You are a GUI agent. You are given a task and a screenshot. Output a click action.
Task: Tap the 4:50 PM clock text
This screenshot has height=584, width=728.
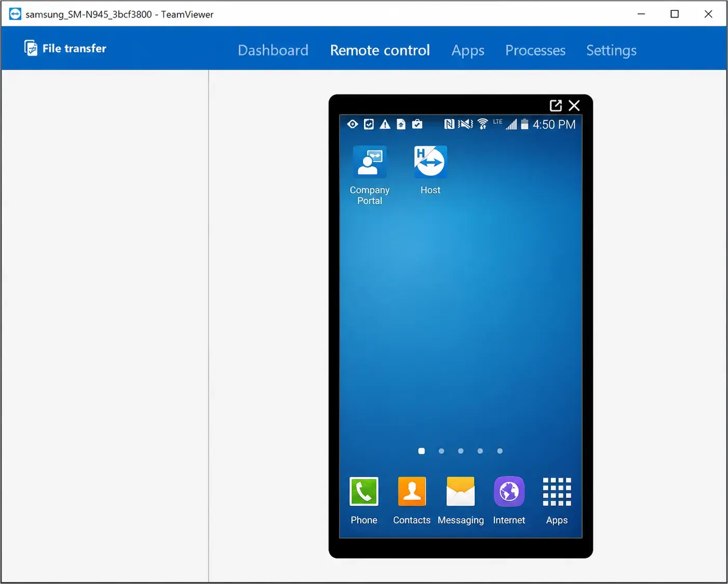(554, 125)
